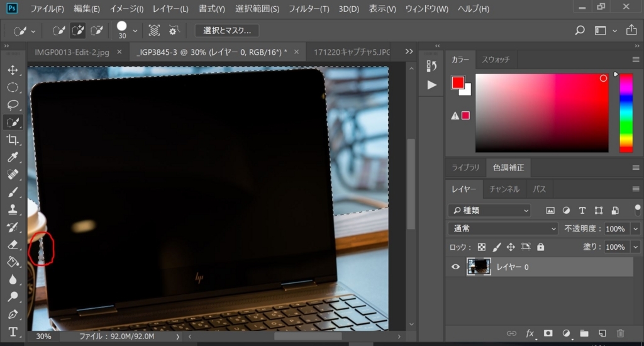
Task: Create a new layer
Action: [x=602, y=333]
